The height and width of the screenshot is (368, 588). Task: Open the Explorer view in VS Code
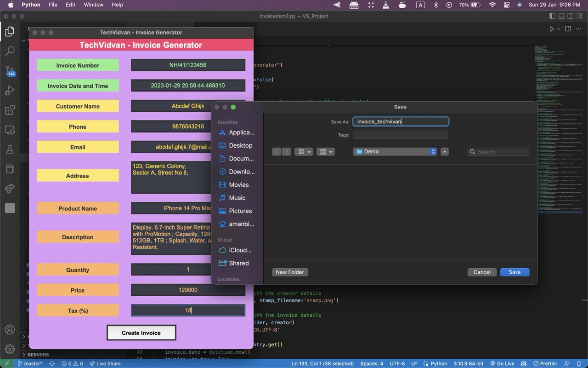[10, 31]
